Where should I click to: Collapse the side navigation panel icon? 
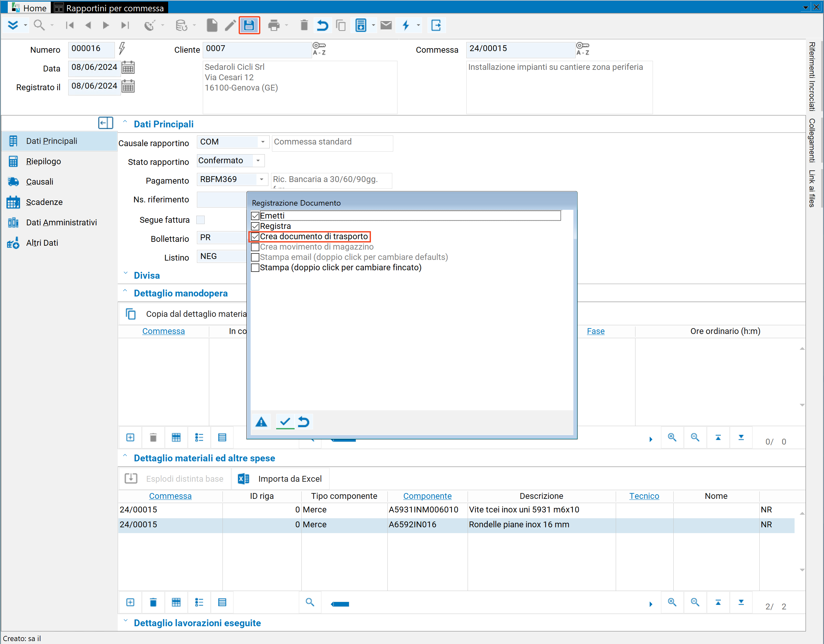click(106, 123)
